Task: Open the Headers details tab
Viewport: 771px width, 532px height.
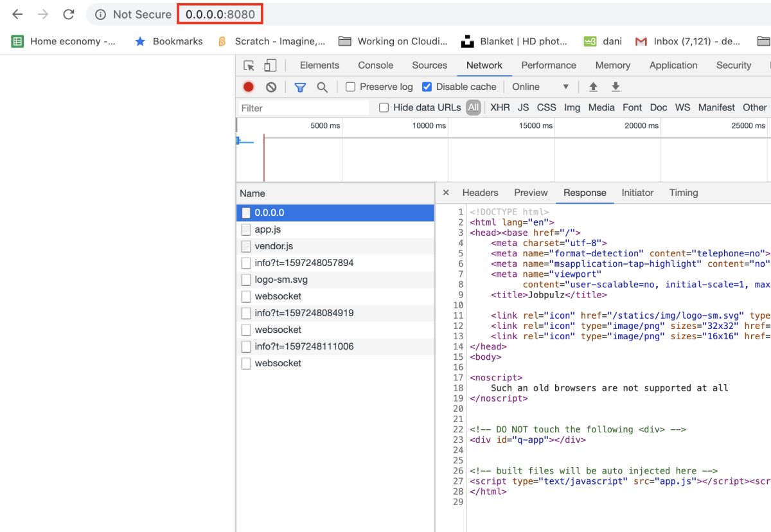Action: 480,193
